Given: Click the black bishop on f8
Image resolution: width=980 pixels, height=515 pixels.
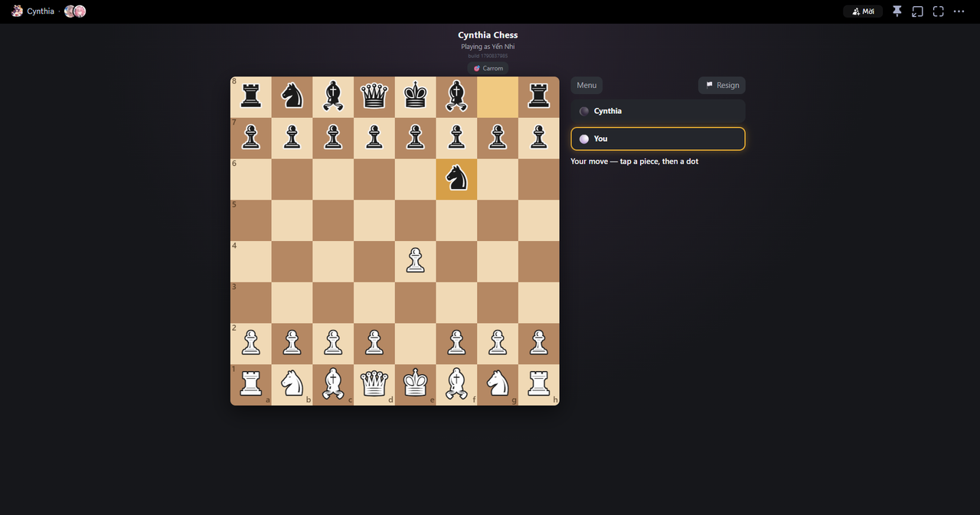Looking at the screenshot, I should tap(457, 96).
